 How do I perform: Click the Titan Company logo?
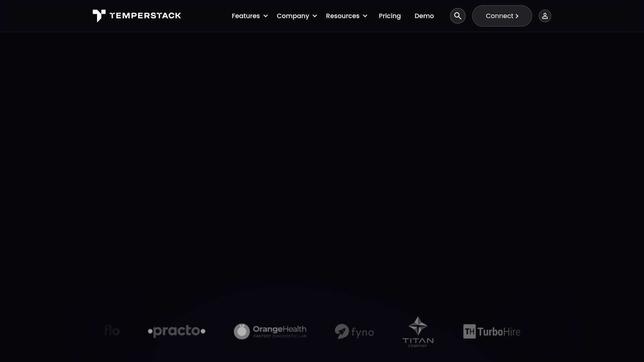(x=418, y=332)
